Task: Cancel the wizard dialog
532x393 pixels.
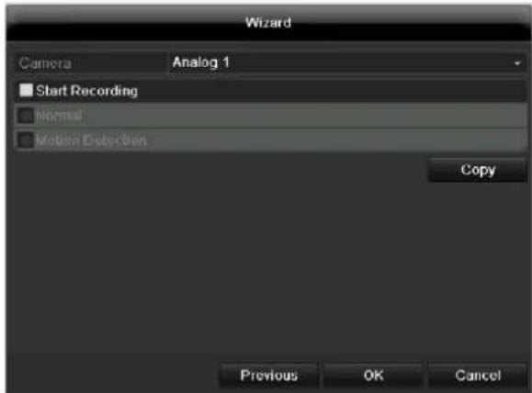Action: coord(478,376)
